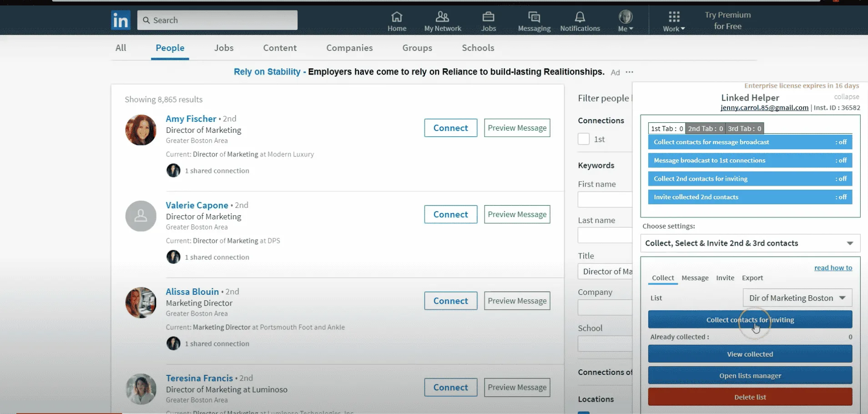Click the read how to link
Viewport: 868px width, 414px height.
tap(833, 268)
